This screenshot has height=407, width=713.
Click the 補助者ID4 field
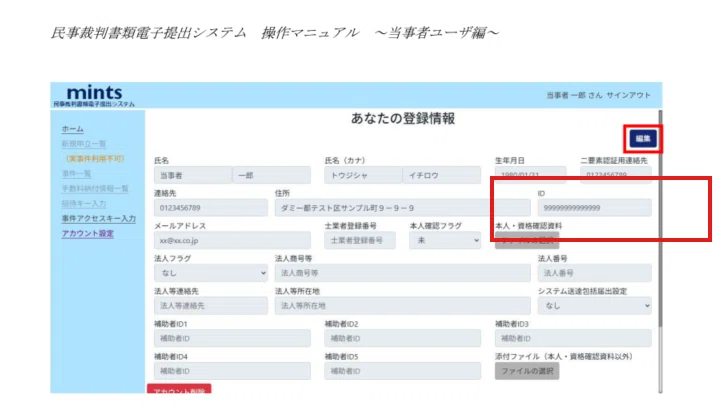click(232, 372)
